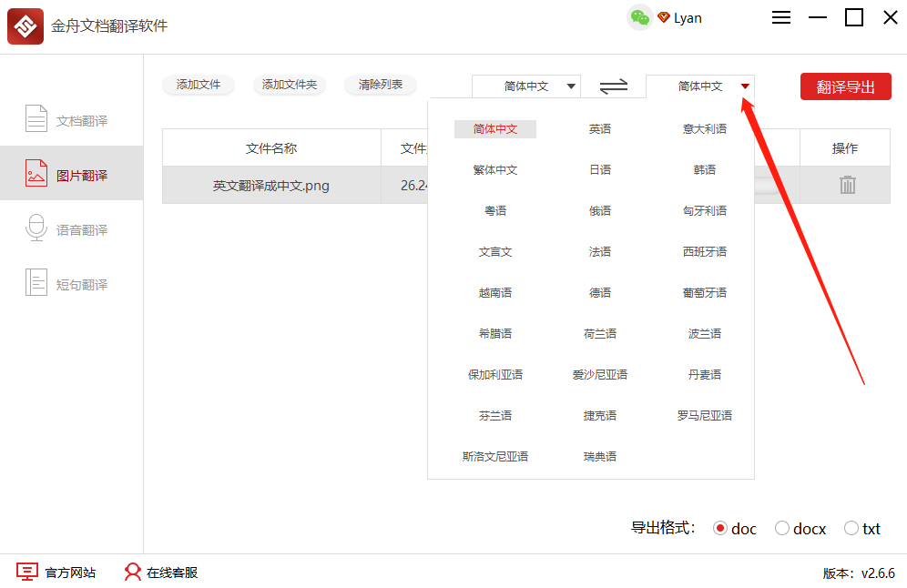The width and height of the screenshot is (907, 588).
Task: Click the 官方网站 monitor icon
Action: (27, 572)
